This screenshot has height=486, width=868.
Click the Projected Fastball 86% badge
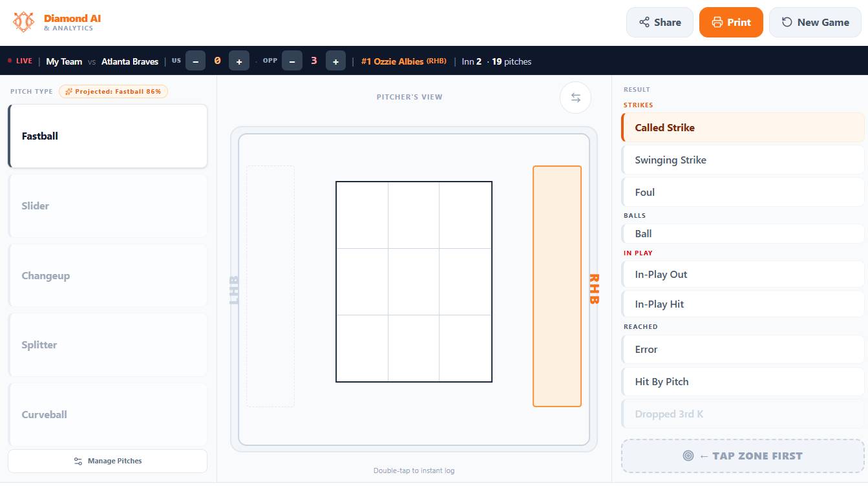[113, 91]
